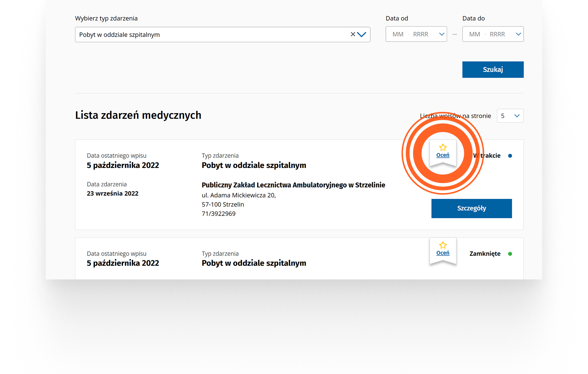The height and width of the screenshot is (374, 588).
Task: Open Szczegóły for the Strzelin hospital stay
Action: (471, 208)
